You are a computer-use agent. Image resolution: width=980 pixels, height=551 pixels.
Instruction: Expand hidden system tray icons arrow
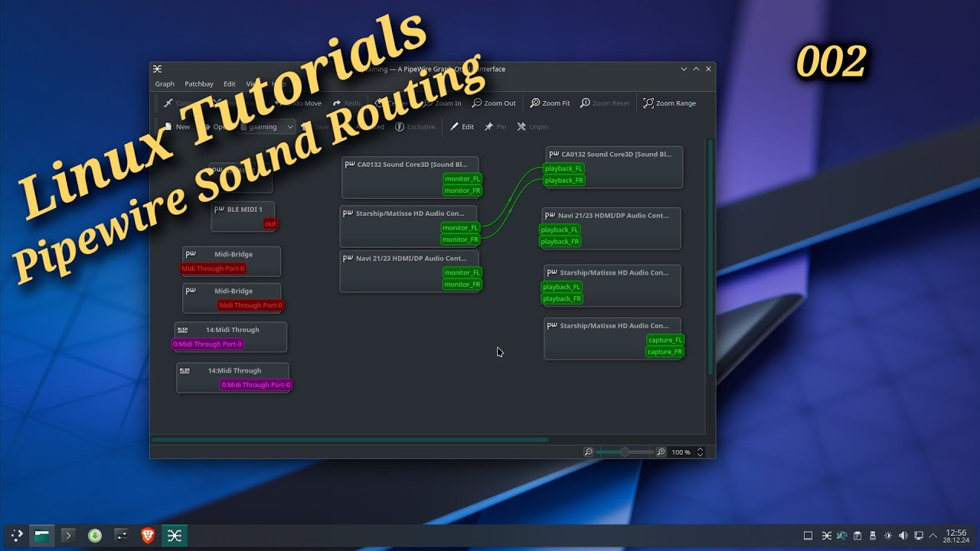tap(933, 536)
